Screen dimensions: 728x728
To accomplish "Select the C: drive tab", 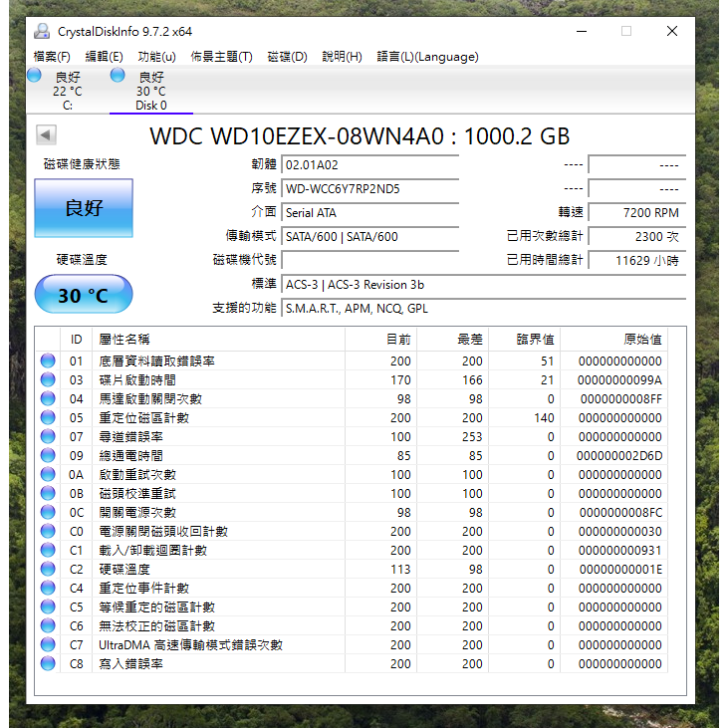I will [x=68, y=91].
